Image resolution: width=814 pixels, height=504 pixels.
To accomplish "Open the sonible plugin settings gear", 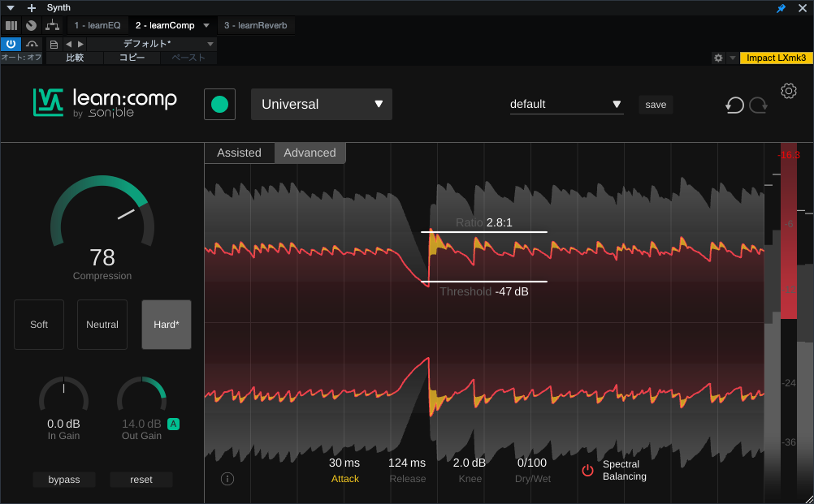I will coord(788,91).
